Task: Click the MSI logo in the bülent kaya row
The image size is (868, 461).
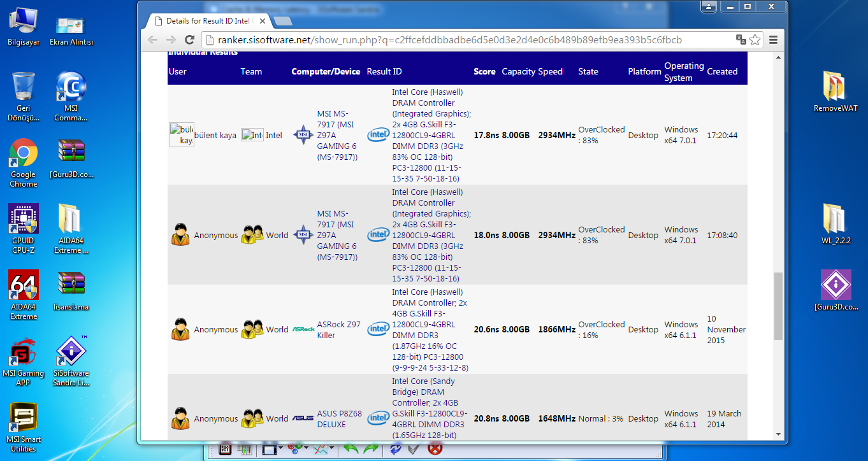Action: [303, 135]
